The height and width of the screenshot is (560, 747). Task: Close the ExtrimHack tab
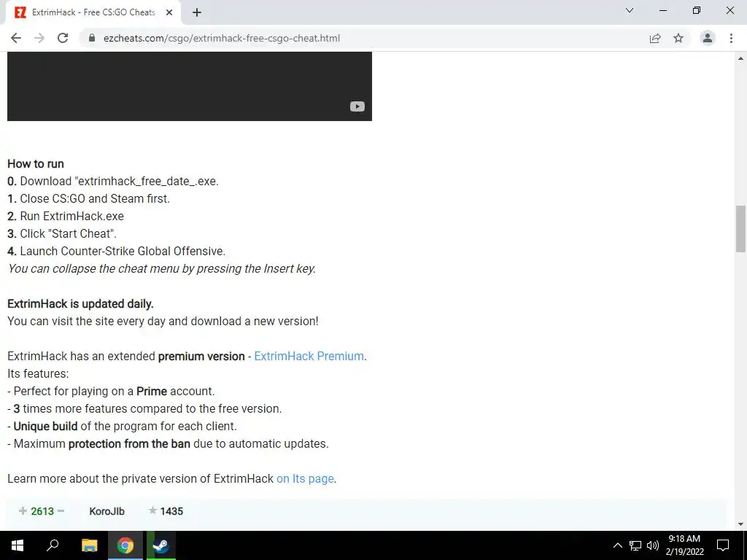[169, 13]
